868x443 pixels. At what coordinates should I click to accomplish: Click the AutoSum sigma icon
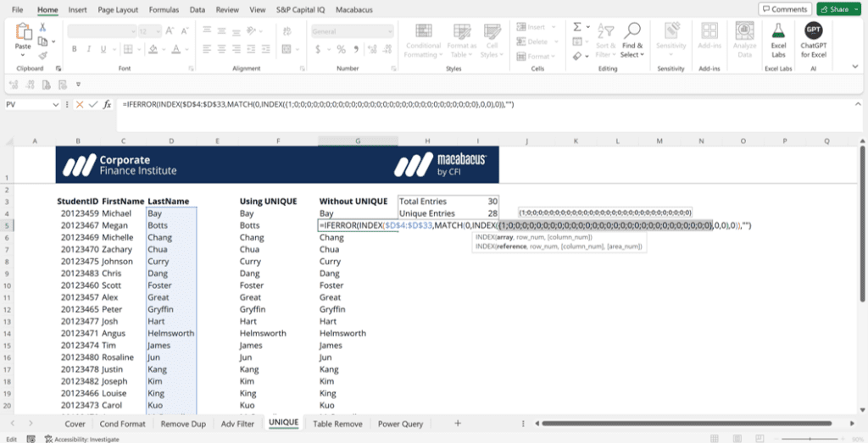[x=578, y=28]
